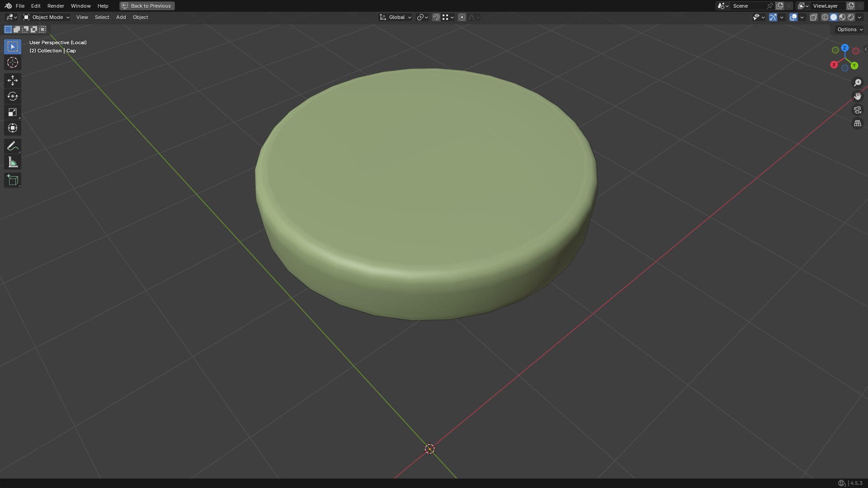This screenshot has height=488, width=868.
Task: Click the Blender logo icon
Action: (x=8, y=6)
